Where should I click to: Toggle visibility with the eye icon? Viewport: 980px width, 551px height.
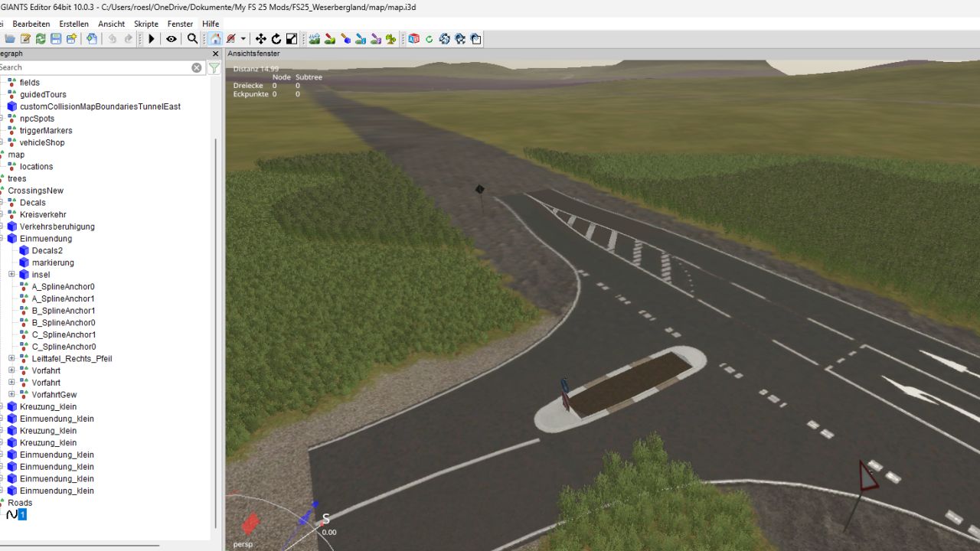tap(171, 39)
